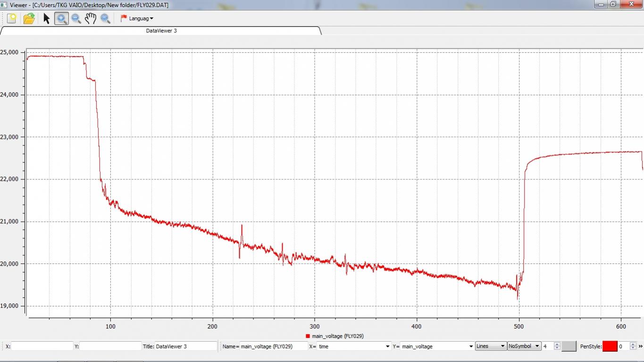Click the Name field 'main_voltage (FLY029)'
Screen dimensions: 644x362
(x=273, y=346)
